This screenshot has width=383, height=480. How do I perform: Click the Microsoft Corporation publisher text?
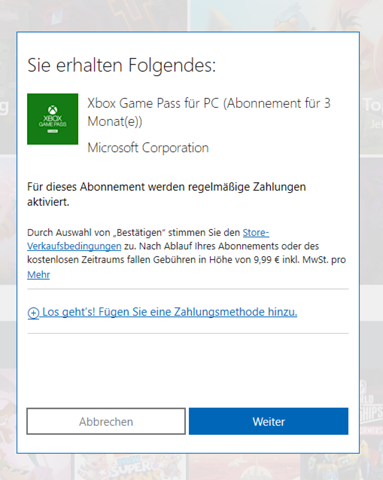(148, 148)
